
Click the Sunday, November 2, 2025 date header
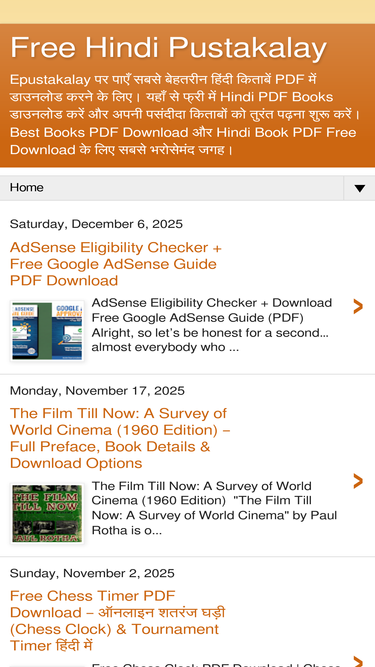click(92, 573)
